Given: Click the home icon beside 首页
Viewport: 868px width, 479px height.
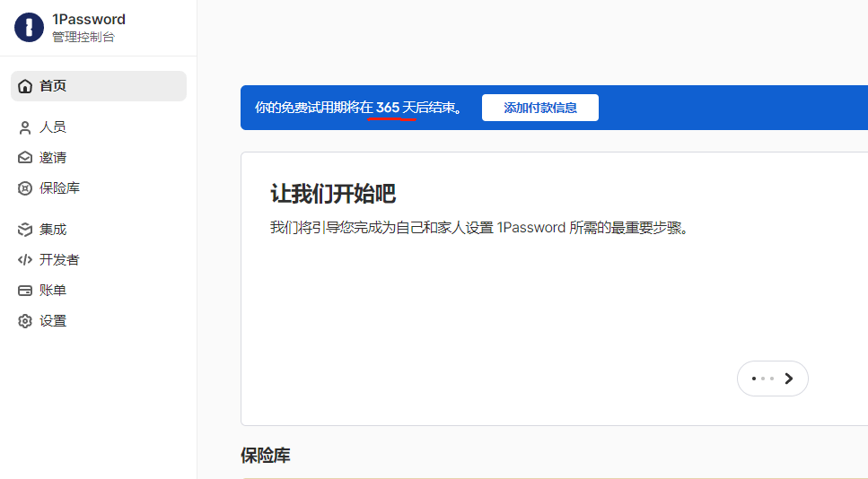Looking at the screenshot, I should coord(25,86).
